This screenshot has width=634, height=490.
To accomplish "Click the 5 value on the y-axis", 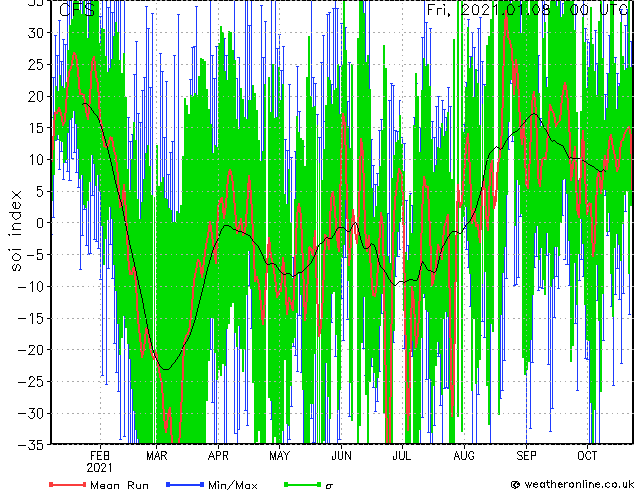I will 40,191.
